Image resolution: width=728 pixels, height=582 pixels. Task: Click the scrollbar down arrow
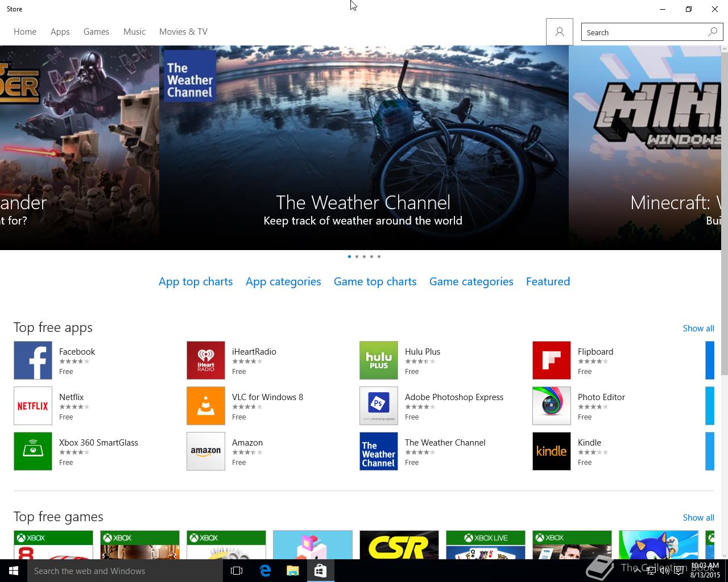coord(725,555)
